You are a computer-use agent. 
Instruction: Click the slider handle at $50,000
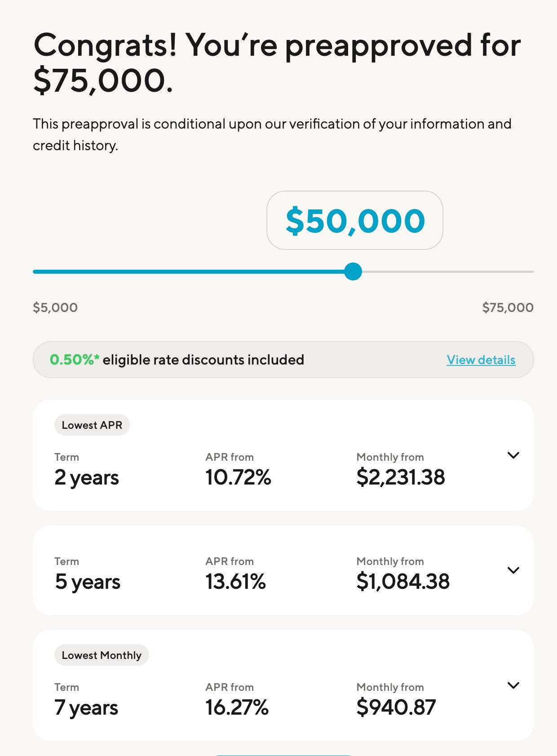point(354,271)
